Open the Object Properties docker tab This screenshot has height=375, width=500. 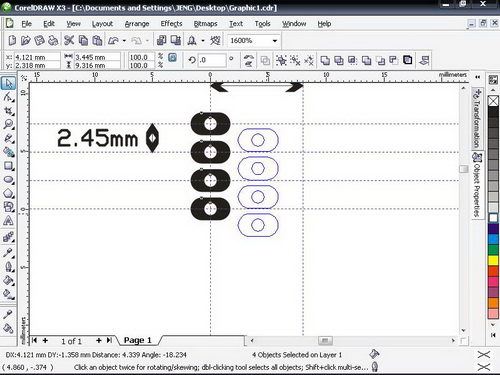coord(477,185)
